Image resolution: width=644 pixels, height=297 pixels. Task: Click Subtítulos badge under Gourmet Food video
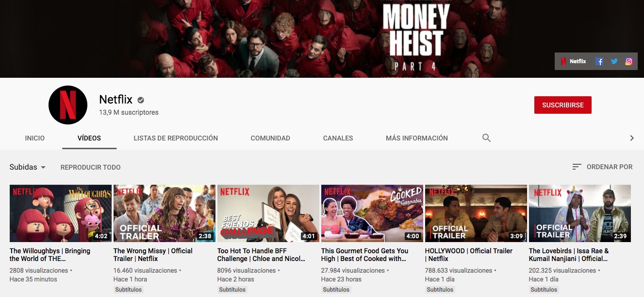[336, 290]
